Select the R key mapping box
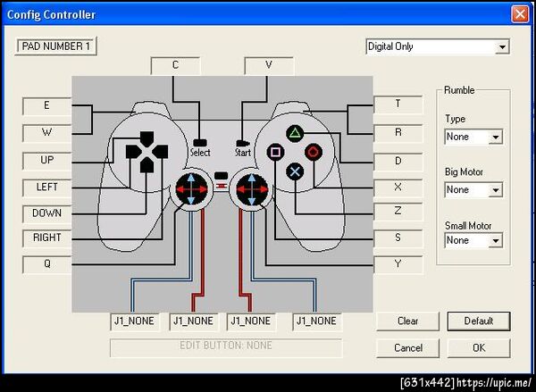 point(398,133)
